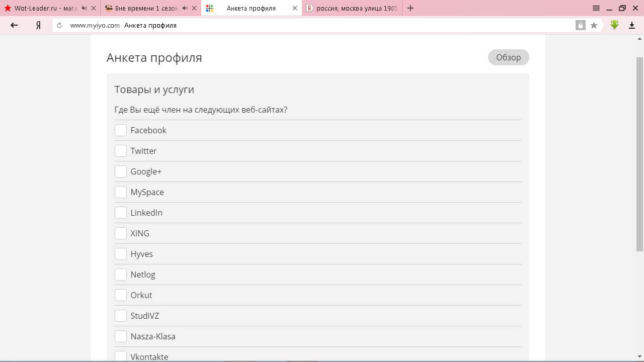
Task: Click the Обзор button
Action: pyautogui.click(x=509, y=57)
